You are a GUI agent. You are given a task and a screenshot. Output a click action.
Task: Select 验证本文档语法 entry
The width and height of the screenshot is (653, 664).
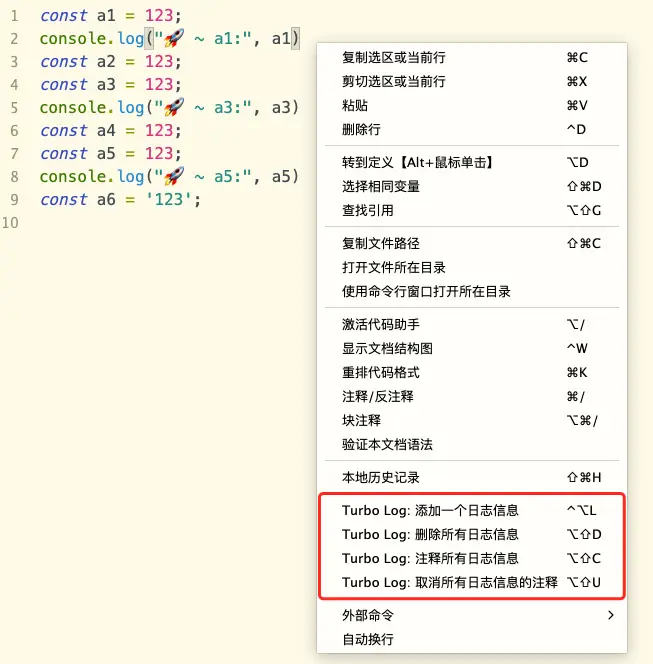tap(472, 445)
